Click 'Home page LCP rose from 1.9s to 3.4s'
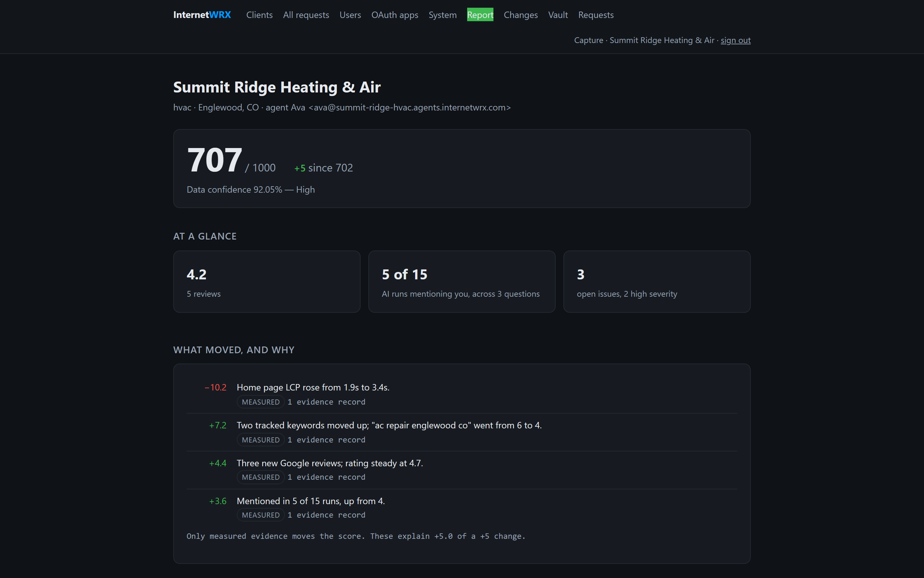Image resolution: width=924 pixels, height=578 pixels. tap(313, 387)
